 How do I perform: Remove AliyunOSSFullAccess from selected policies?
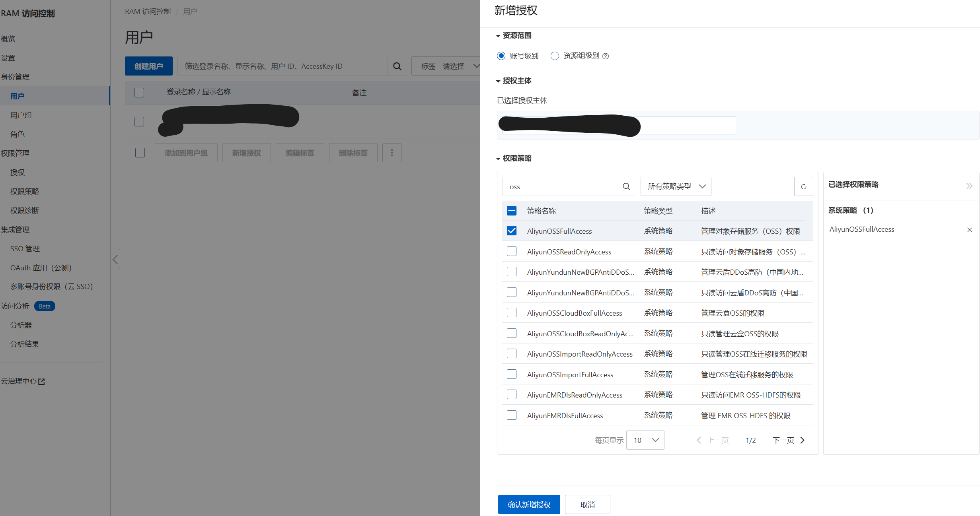(x=969, y=230)
